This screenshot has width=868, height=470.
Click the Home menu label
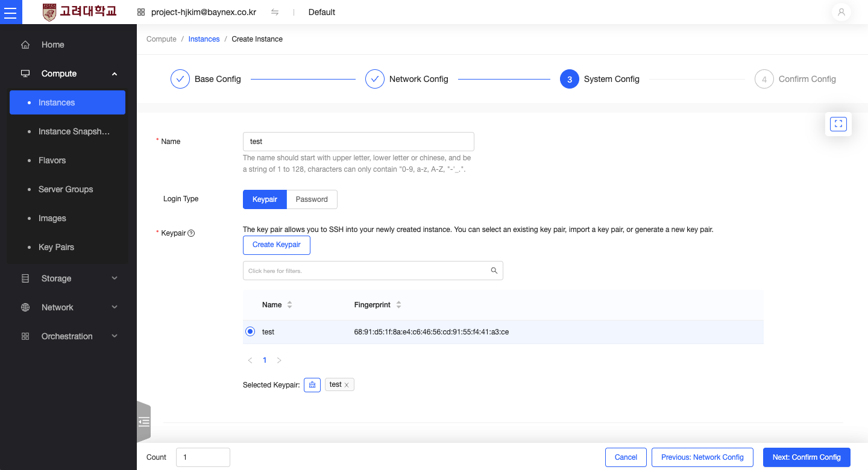click(53, 45)
